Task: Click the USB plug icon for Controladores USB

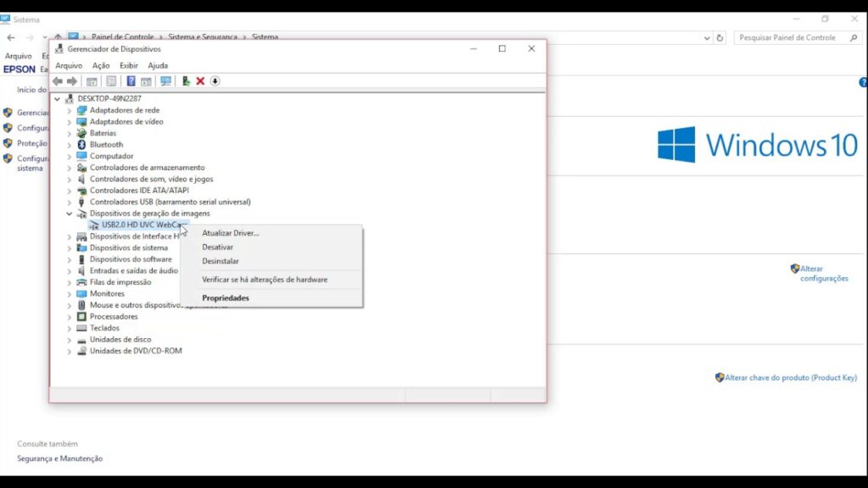Action: tap(81, 202)
